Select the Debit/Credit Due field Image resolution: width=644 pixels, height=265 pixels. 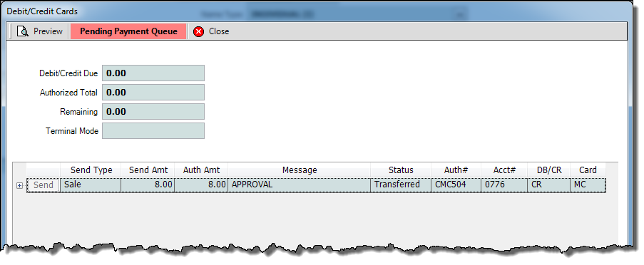[153, 73]
